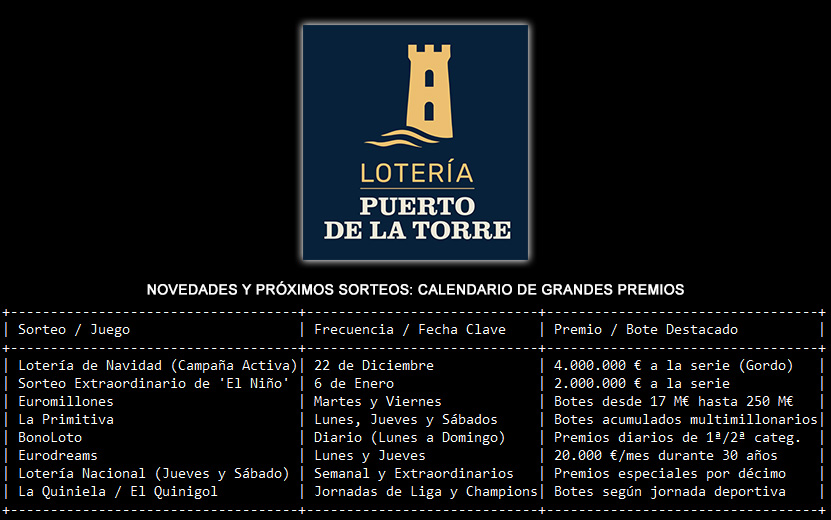Click 'Botes según jornada deportiva' cell

pos(669,492)
